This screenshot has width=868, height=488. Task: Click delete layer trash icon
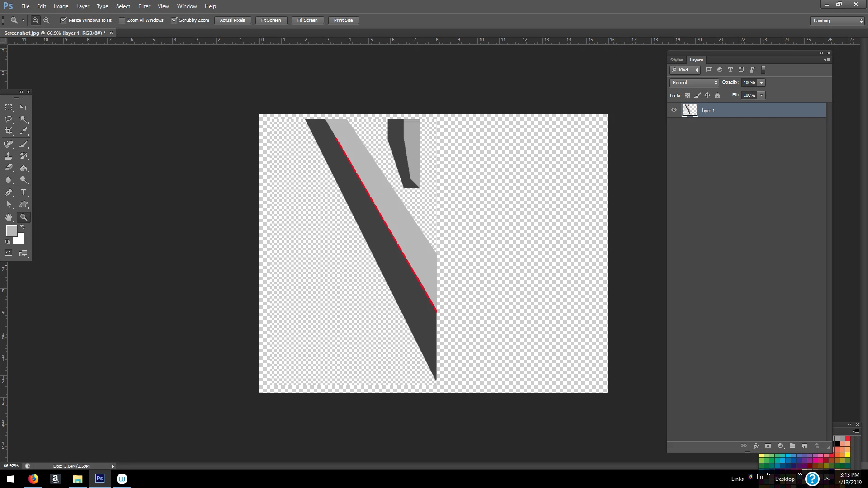click(x=816, y=446)
